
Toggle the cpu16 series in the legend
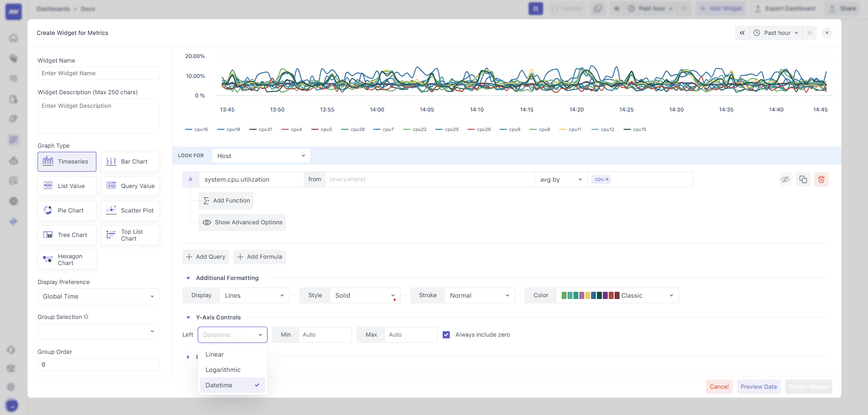(197, 129)
